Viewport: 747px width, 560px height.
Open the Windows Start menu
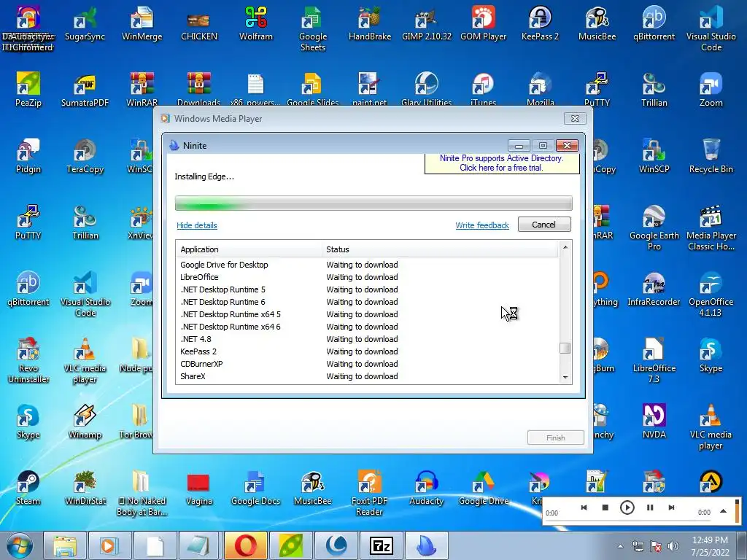point(20,545)
